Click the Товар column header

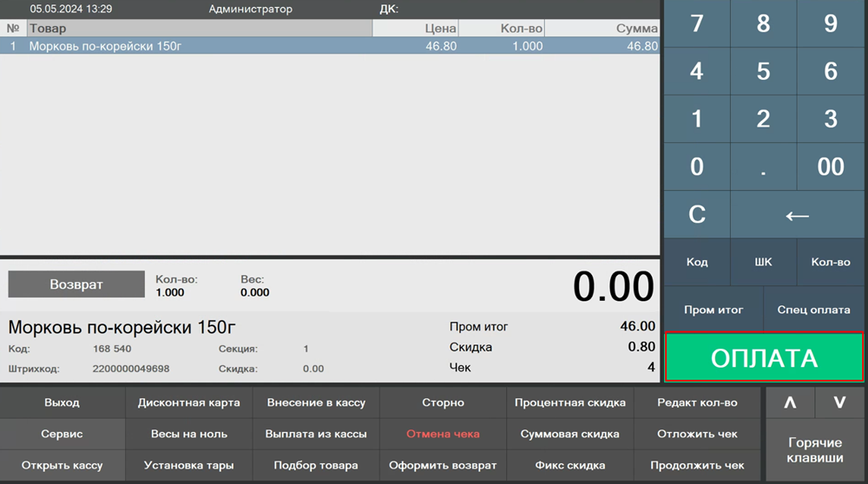click(x=198, y=29)
